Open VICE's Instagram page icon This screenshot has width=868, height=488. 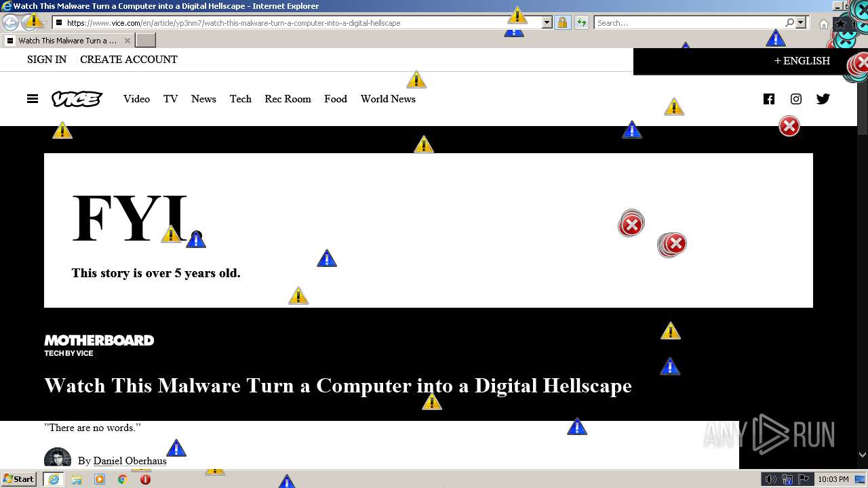pos(796,99)
